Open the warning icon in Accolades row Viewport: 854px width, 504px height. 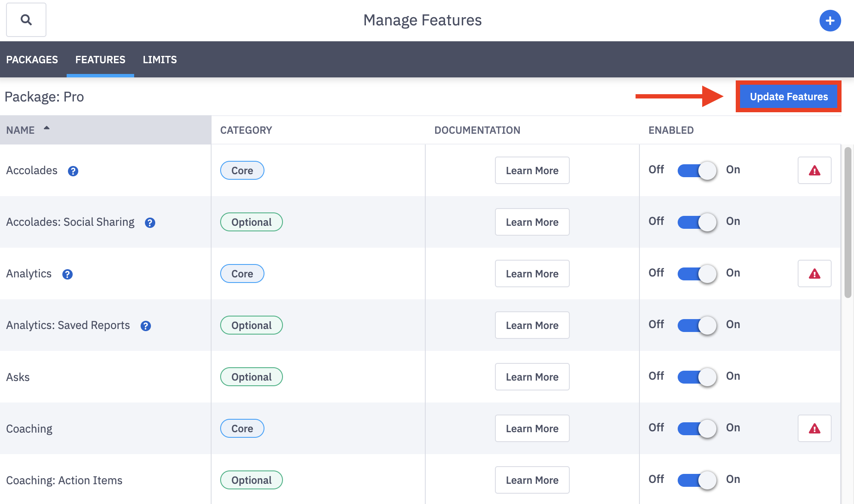814,170
